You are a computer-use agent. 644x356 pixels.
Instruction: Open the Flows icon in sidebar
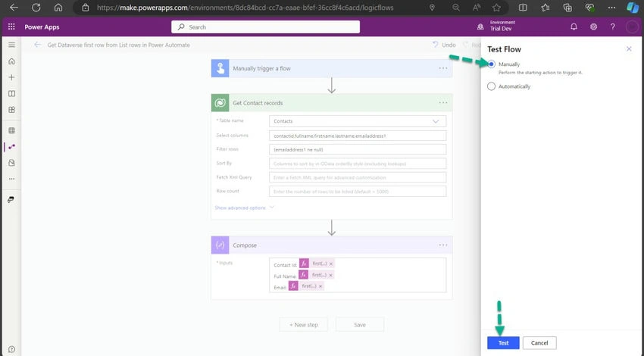pyautogui.click(x=11, y=147)
